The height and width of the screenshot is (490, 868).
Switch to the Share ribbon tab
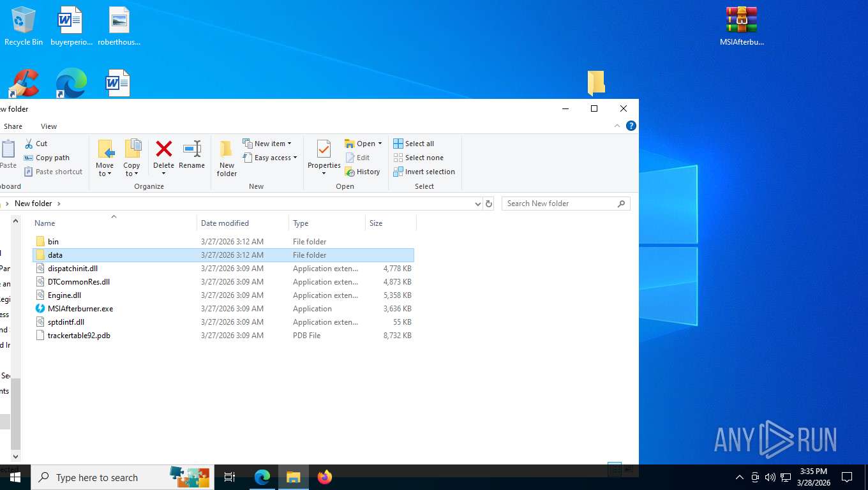tap(13, 126)
